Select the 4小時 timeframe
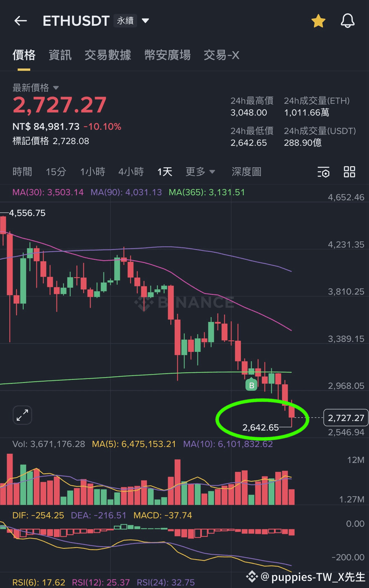 pos(131,172)
